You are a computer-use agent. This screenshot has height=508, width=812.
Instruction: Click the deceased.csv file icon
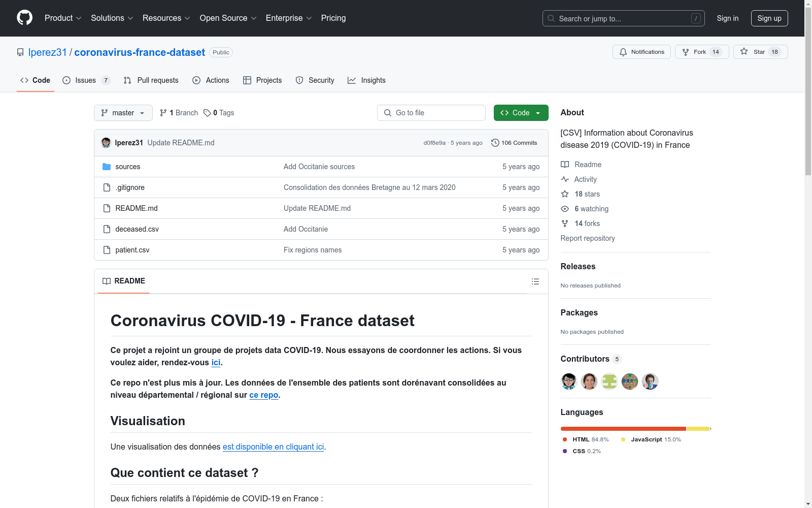pyautogui.click(x=107, y=229)
